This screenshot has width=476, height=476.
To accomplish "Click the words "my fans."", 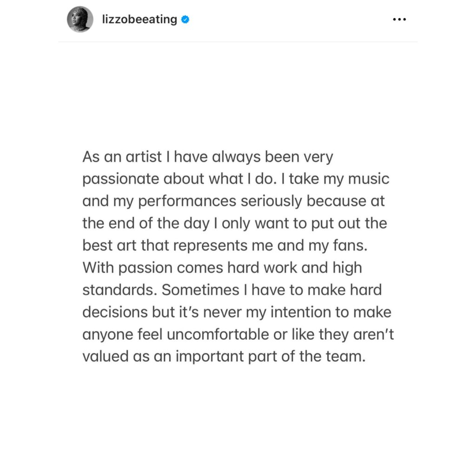I will [x=338, y=245].
